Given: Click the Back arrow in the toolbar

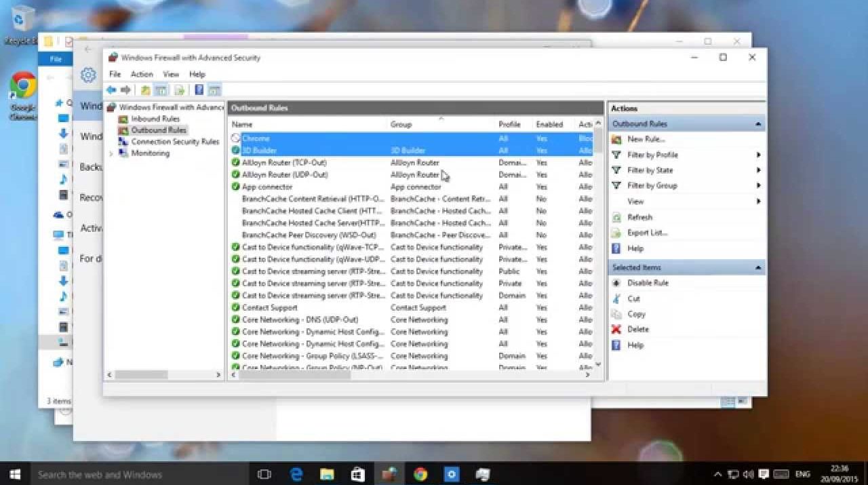Looking at the screenshot, I should [111, 90].
